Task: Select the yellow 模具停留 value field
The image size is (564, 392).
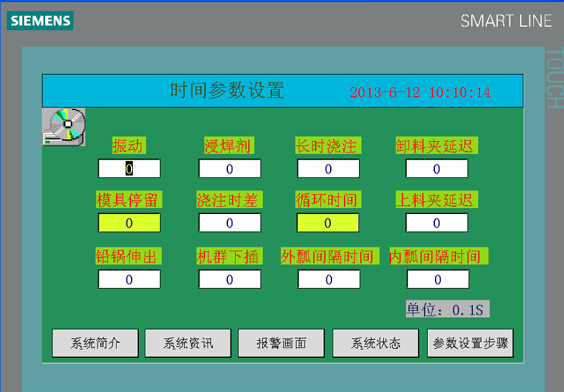Action: [x=129, y=223]
